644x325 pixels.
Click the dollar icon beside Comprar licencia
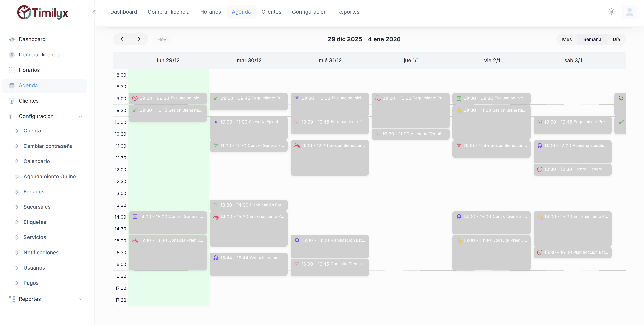point(12,55)
